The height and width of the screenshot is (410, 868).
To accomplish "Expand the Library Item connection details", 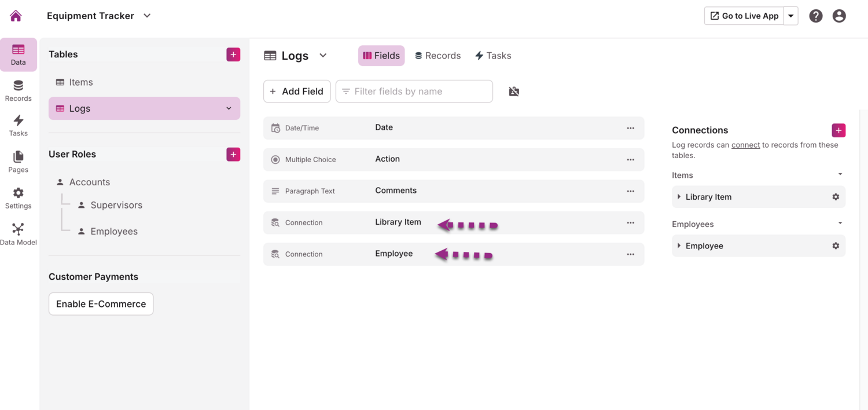I will click(x=679, y=197).
